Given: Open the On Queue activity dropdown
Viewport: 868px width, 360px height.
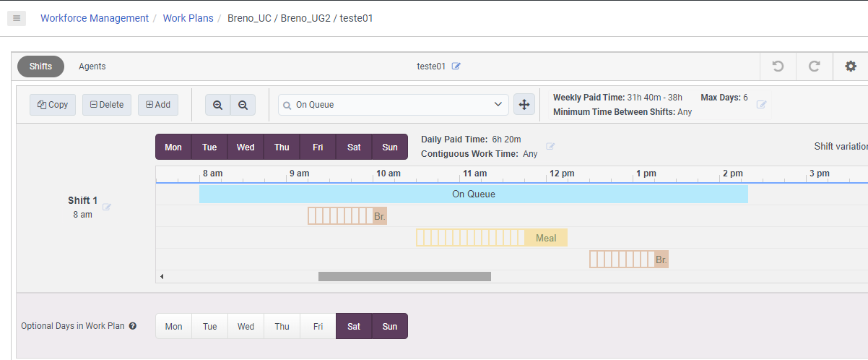Looking at the screenshot, I should [x=394, y=105].
